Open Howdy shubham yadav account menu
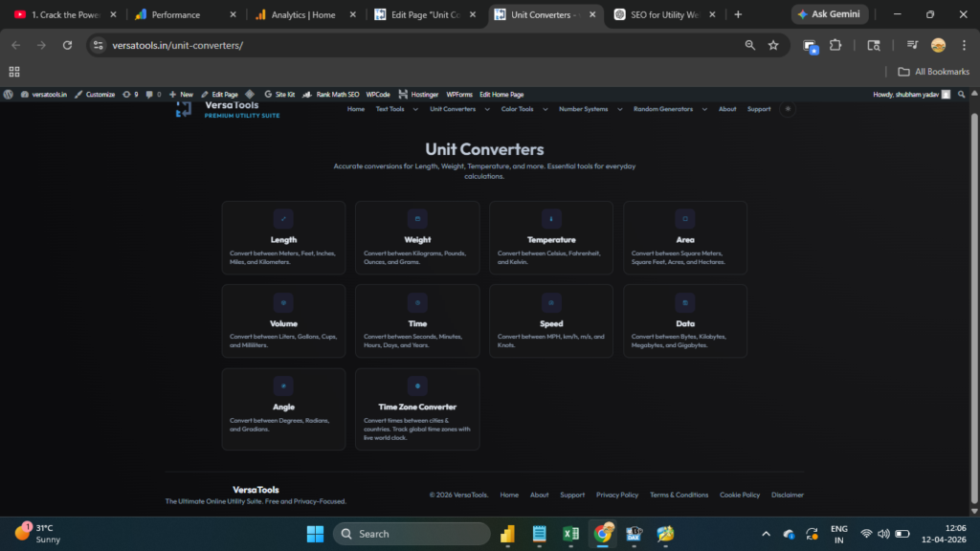This screenshot has height=551, width=980. point(911,95)
